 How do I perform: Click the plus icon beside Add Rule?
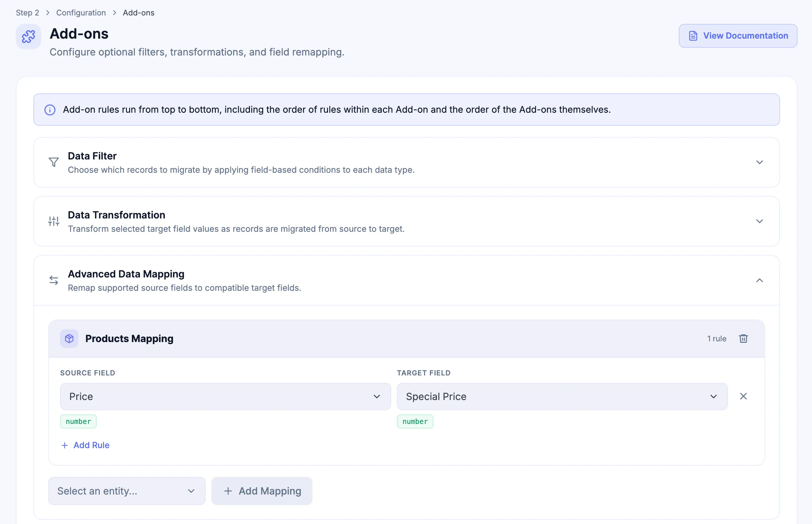click(x=65, y=445)
